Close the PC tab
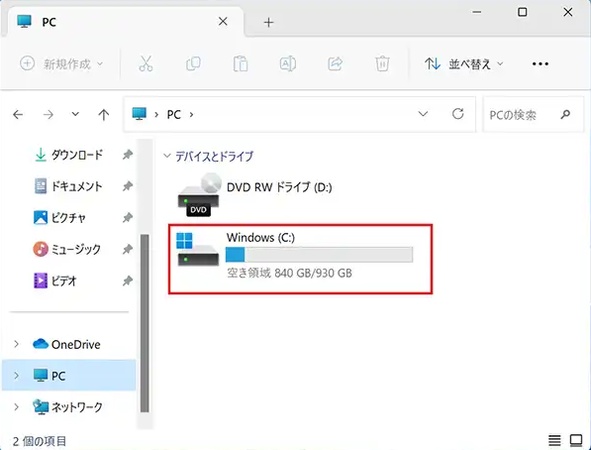Viewport: 591px width, 450px height. [223, 21]
